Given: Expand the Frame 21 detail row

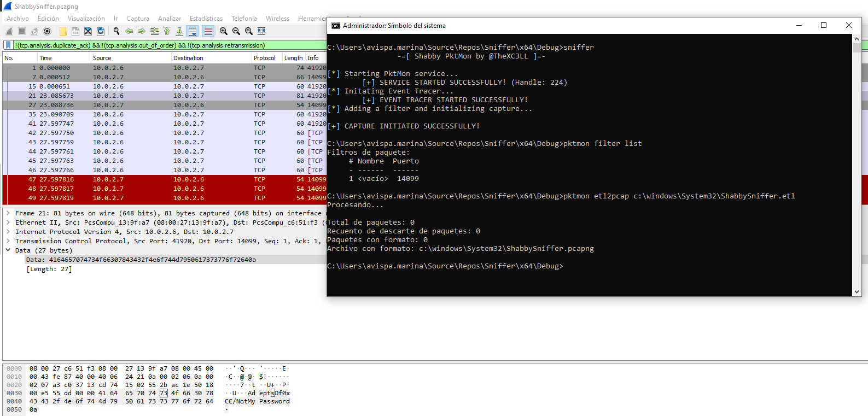Looking at the screenshot, I should coord(8,213).
